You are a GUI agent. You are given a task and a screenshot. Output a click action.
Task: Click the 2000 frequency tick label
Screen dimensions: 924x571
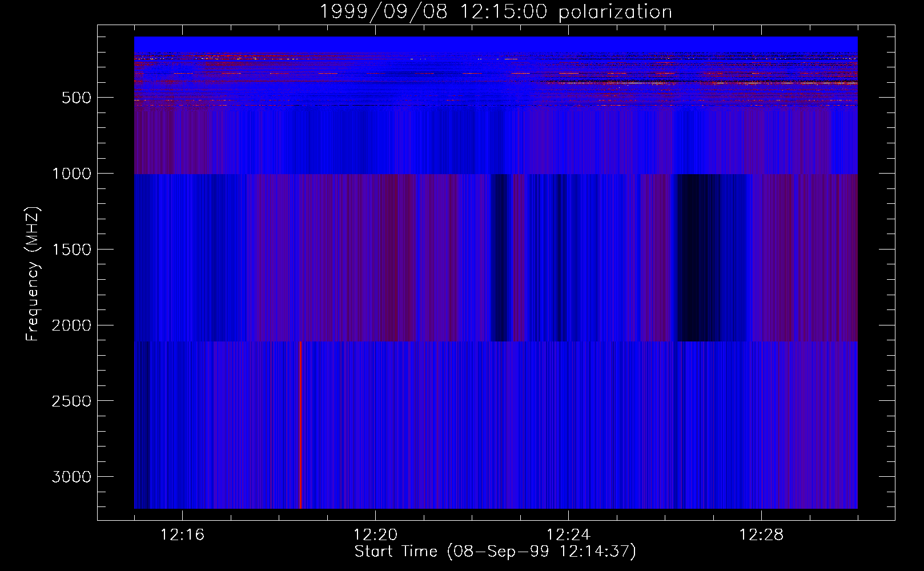(71, 325)
